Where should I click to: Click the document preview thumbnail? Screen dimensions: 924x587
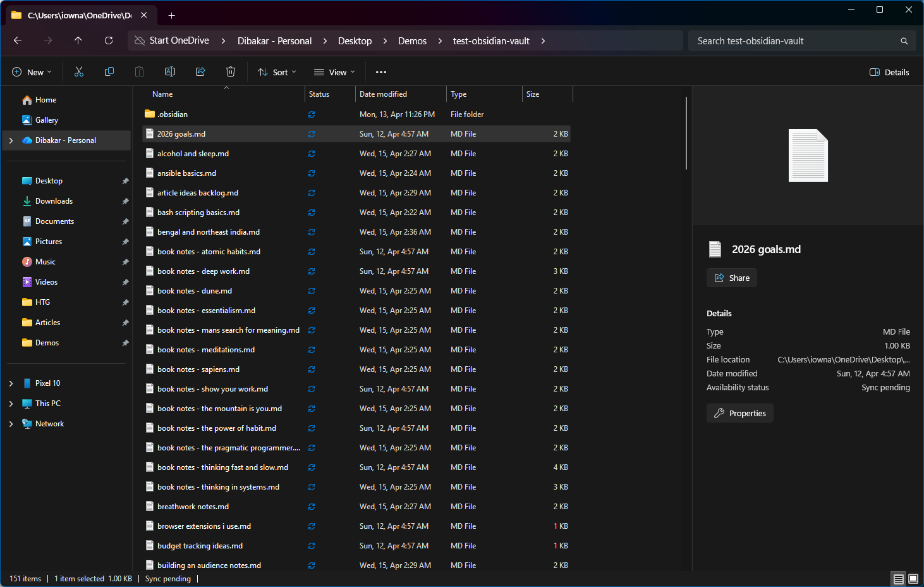808,156
